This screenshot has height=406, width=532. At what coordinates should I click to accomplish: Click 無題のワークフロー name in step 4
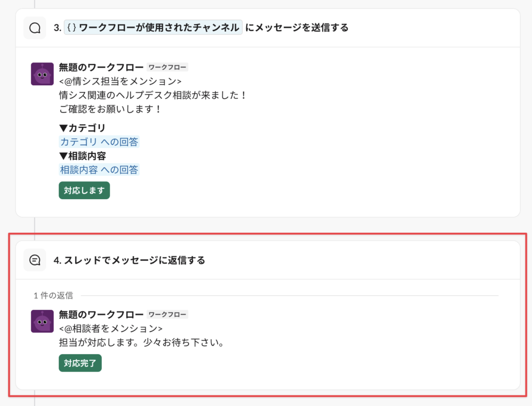[101, 315]
